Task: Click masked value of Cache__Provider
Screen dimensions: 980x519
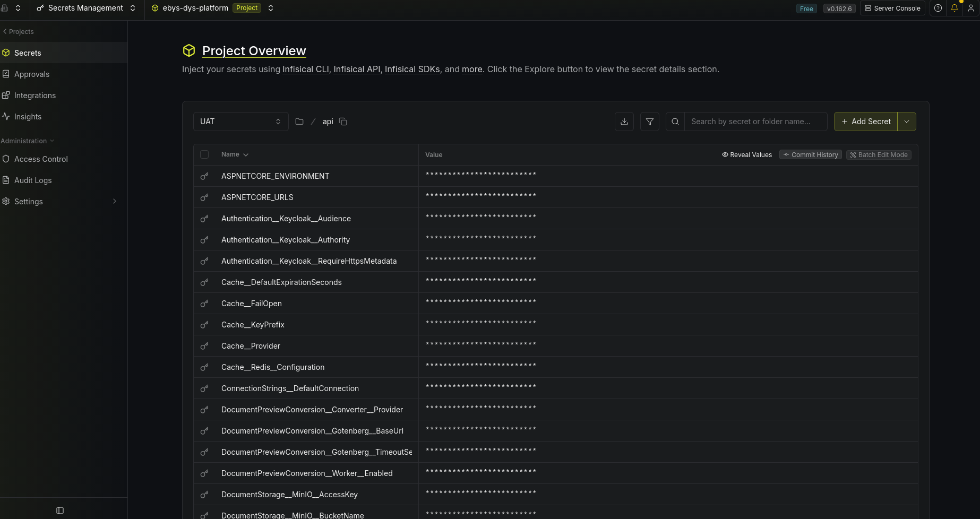Action: click(481, 345)
